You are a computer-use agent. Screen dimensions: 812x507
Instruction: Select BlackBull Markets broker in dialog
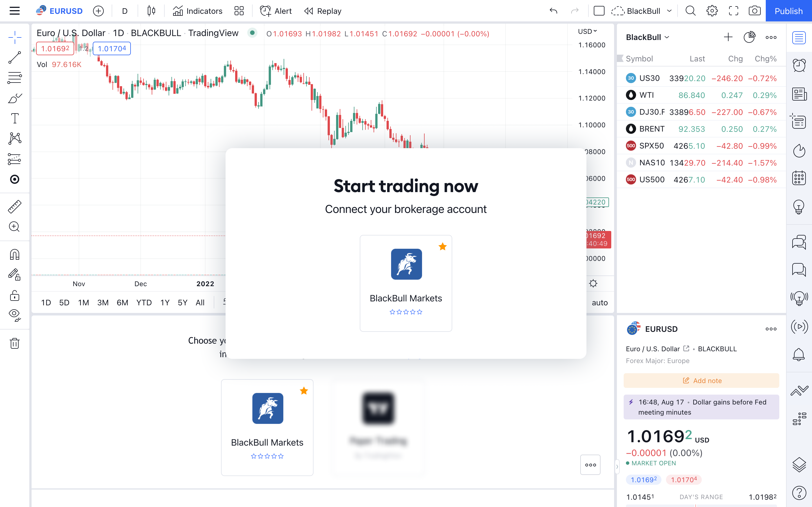coord(406,283)
